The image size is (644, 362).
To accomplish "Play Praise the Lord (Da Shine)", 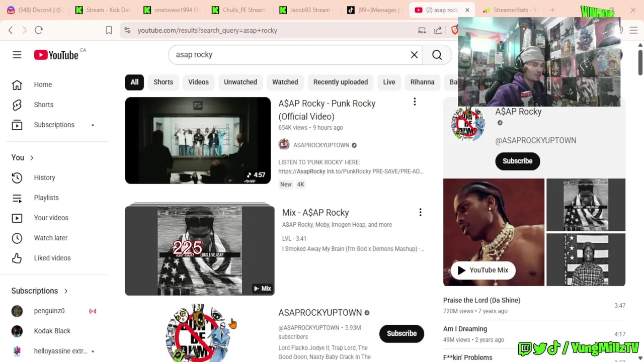I will coord(481,300).
